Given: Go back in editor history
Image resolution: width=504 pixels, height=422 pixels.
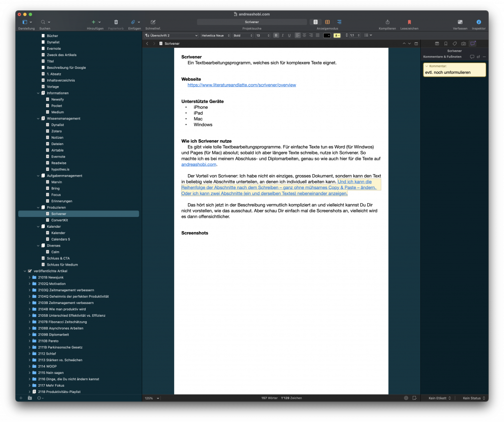Looking at the screenshot, I should tap(147, 44).
